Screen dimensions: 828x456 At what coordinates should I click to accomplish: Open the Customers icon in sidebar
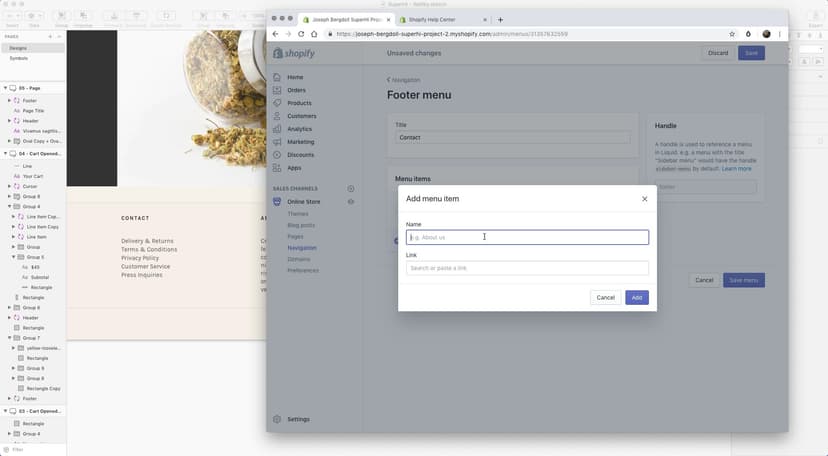[x=278, y=116]
